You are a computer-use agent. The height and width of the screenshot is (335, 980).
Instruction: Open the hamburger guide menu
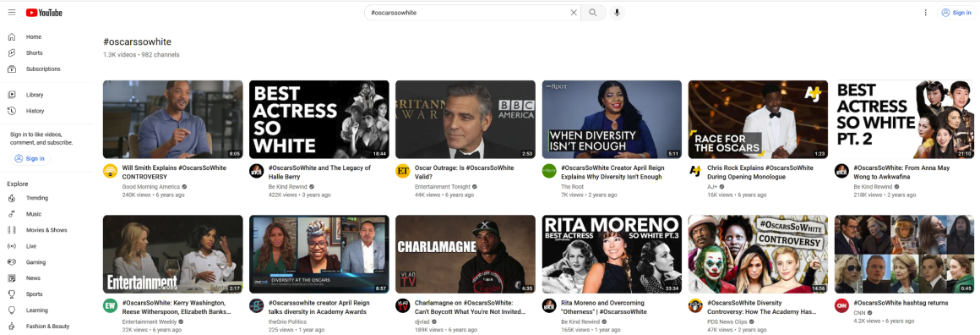coord(12,13)
